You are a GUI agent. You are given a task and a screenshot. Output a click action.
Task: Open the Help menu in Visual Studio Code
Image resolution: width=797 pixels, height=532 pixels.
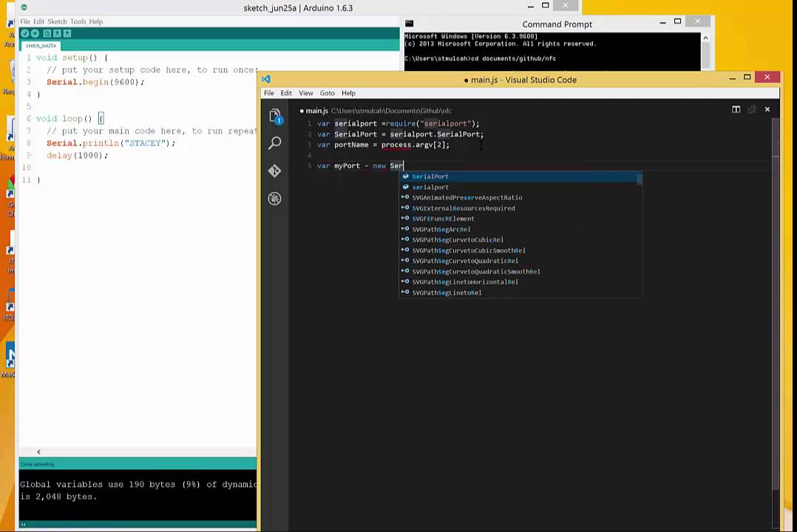pos(349,93)
